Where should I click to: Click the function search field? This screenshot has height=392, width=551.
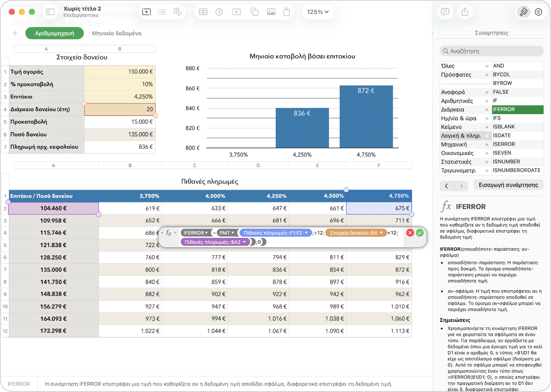pyautogui.click(x=491, y=51)
